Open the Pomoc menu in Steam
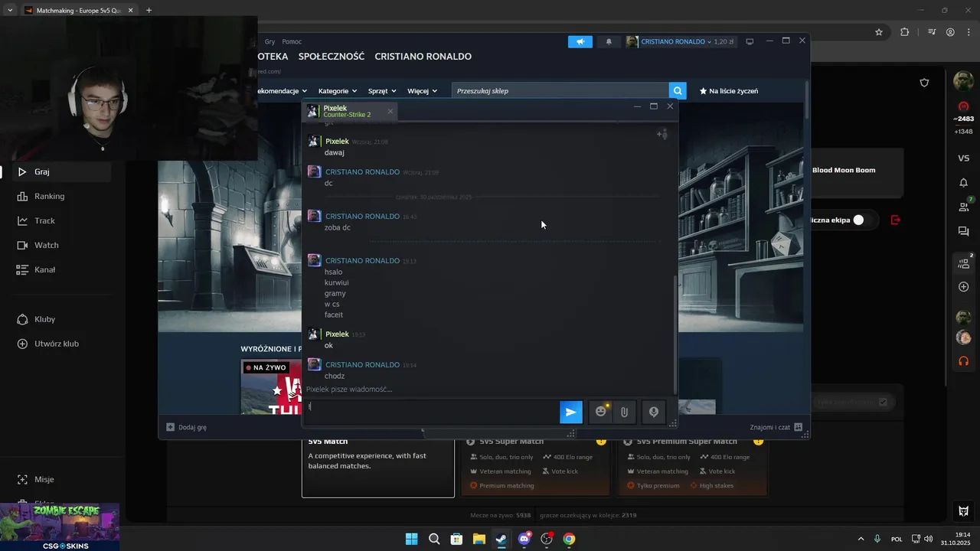 pos(292,41)
